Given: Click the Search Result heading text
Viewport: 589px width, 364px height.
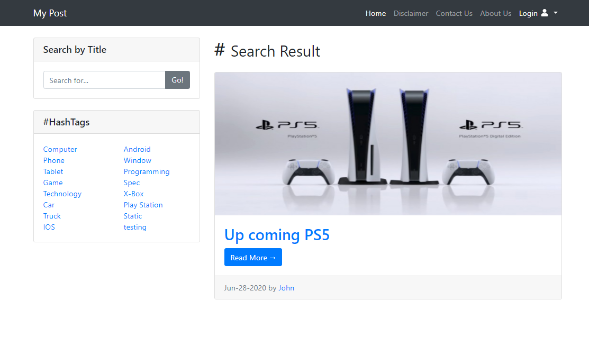Looking at the screenshot, I should click(275, 51).
